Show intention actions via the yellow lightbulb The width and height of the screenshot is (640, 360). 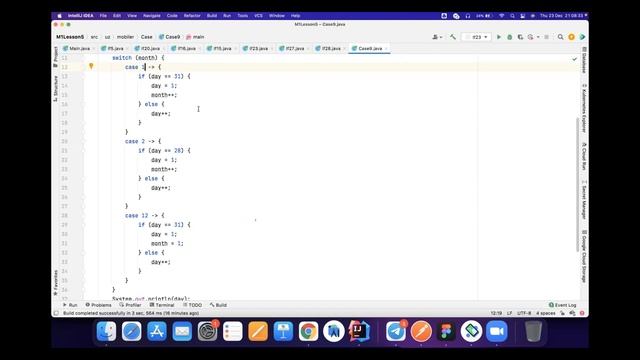coord(91,66)
